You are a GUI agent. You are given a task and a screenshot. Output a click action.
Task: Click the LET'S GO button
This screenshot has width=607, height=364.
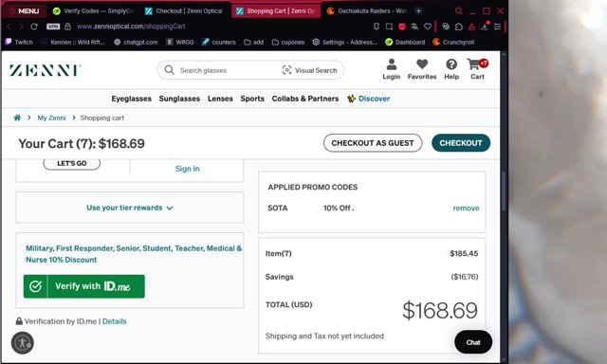[72, 164]
